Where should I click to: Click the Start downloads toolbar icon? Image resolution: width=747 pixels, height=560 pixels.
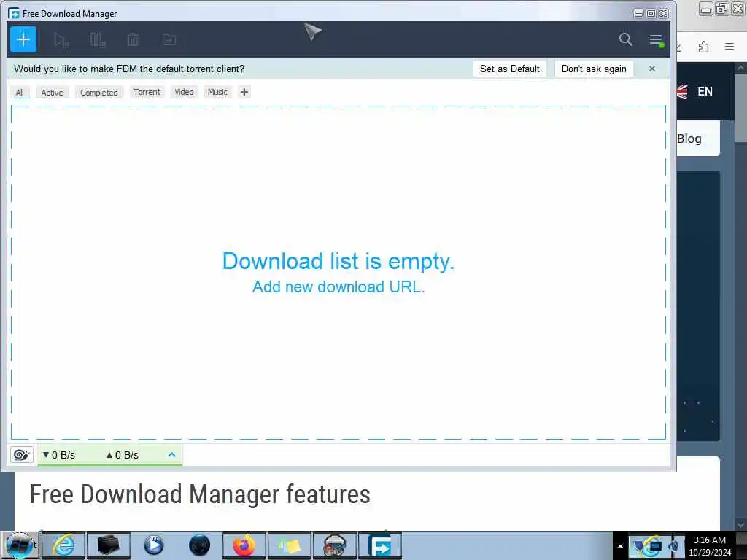click(61, 40)
